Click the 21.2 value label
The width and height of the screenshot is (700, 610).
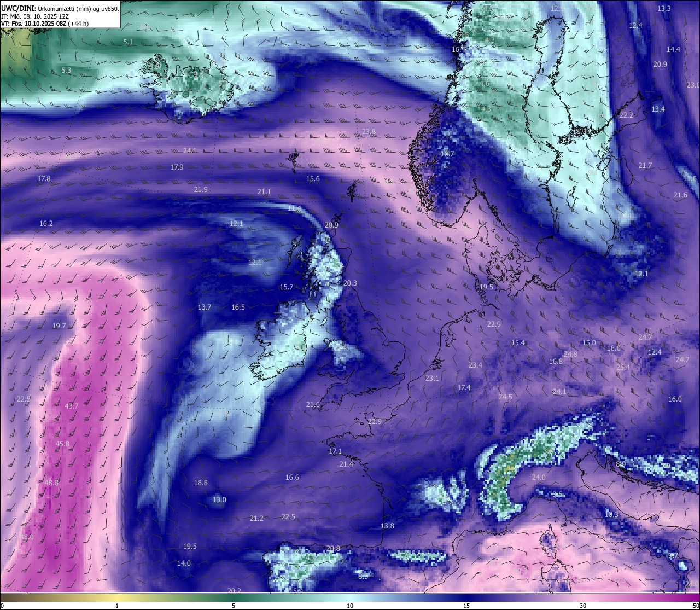point(256,518)
